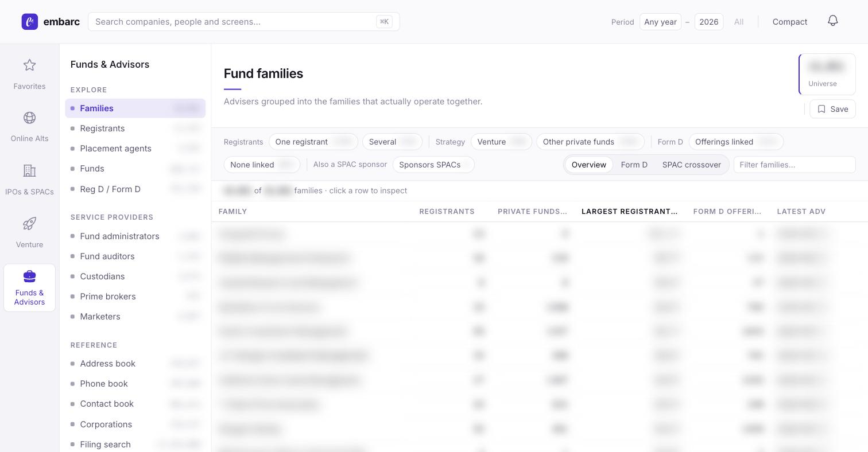868x452 pixels.
Task: Open the notifications bell
Action: point(833,21)
